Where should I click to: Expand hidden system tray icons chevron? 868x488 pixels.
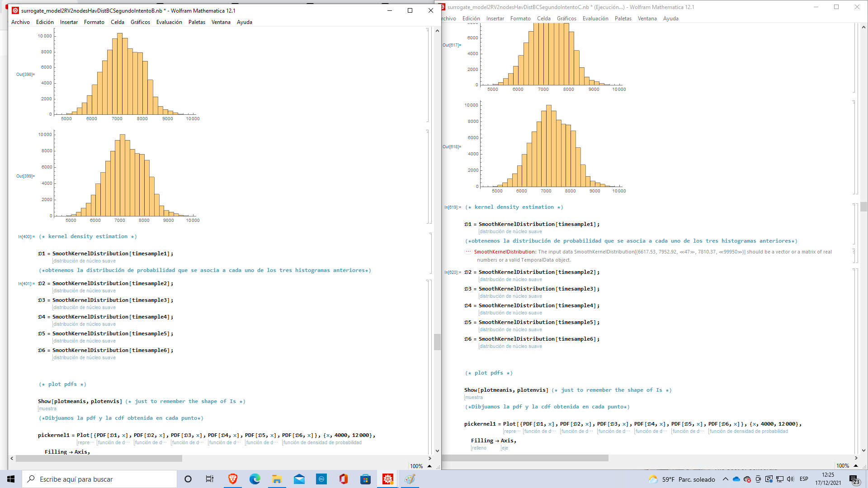726,479
